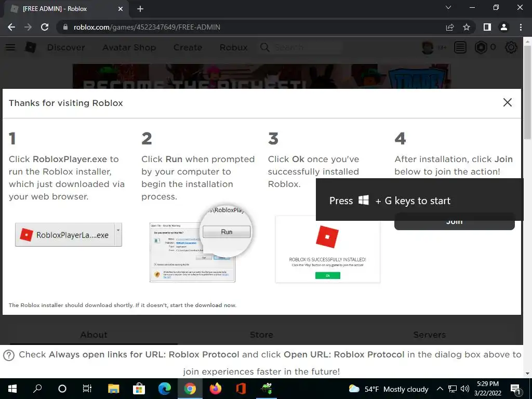532x399 pixels.
Task: Open a new browser tab
Action: [140, 9]
